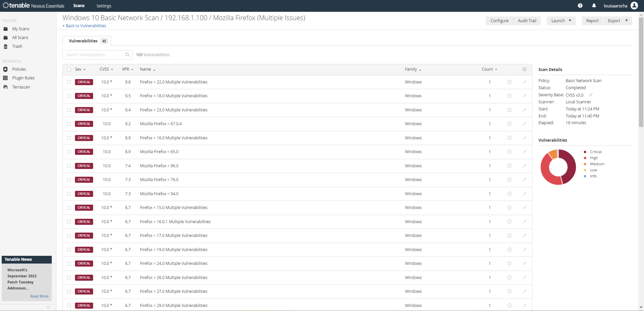Open the Trash folder
Screen dimensions: 644x311
click(17, 46)
